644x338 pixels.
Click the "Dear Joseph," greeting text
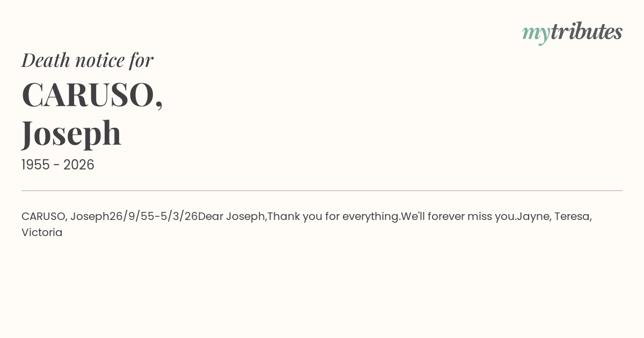(x=232, y=216)
